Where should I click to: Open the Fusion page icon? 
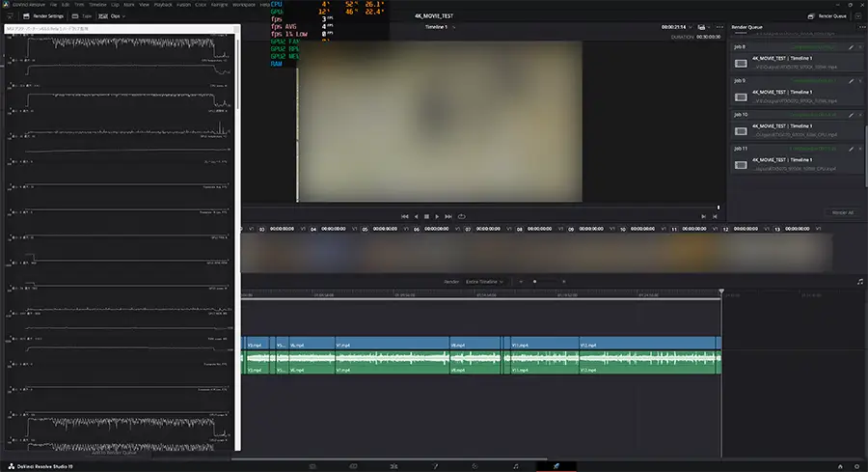[435, 466]
